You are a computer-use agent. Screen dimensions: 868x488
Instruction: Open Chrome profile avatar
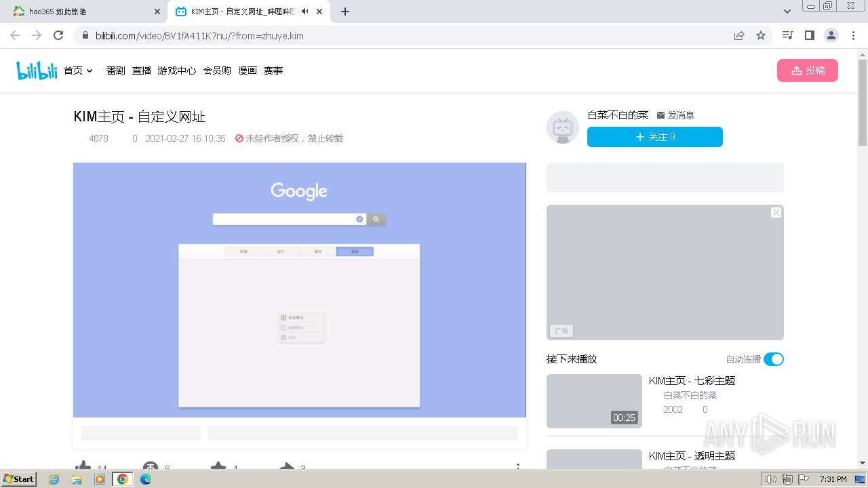(x=831, y=35)
